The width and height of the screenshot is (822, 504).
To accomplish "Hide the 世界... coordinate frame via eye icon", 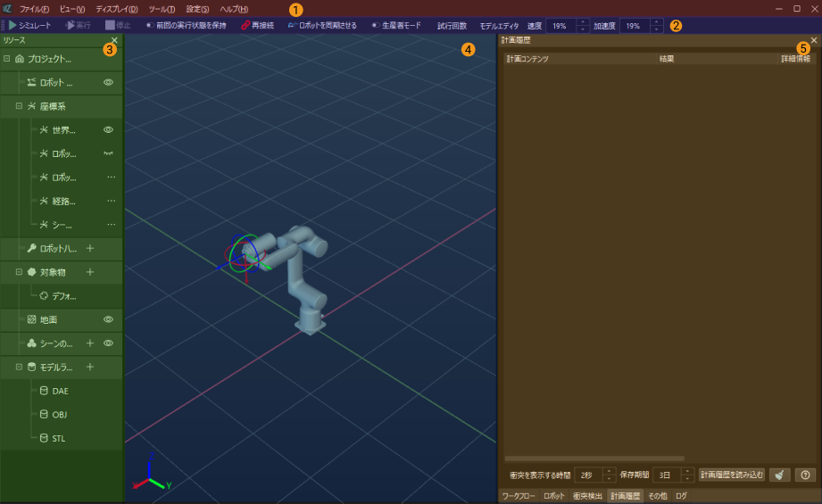I will click(109, 130).
